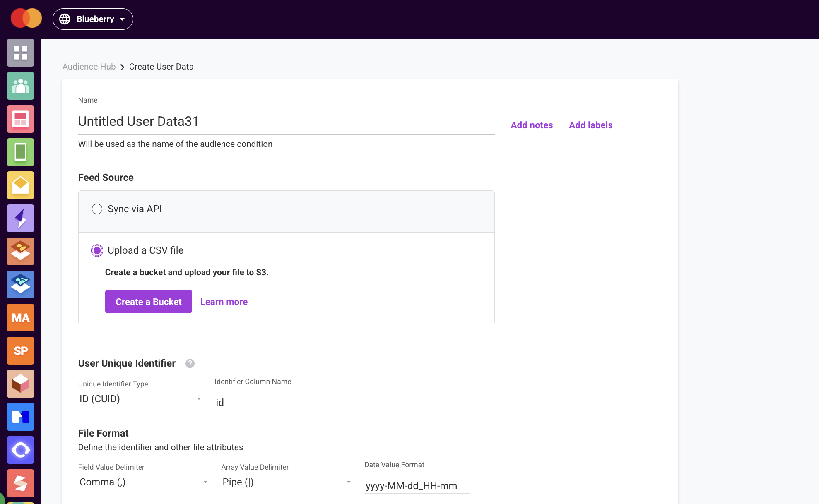Select the pink layout icon in sidebar

[20, 119]
